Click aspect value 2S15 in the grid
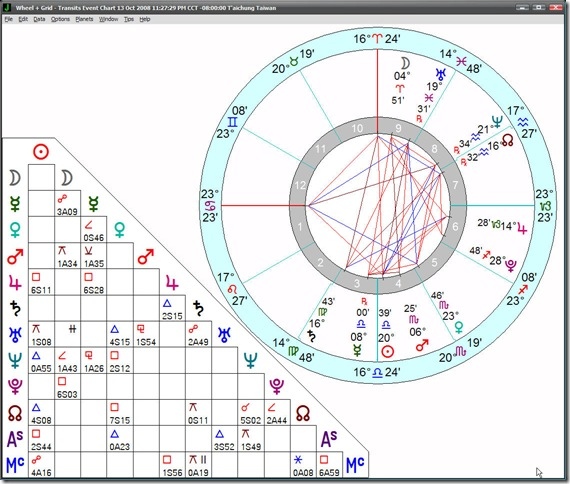Image resolution: width=570 pixels, height=484 pixels. pos(172,316)
